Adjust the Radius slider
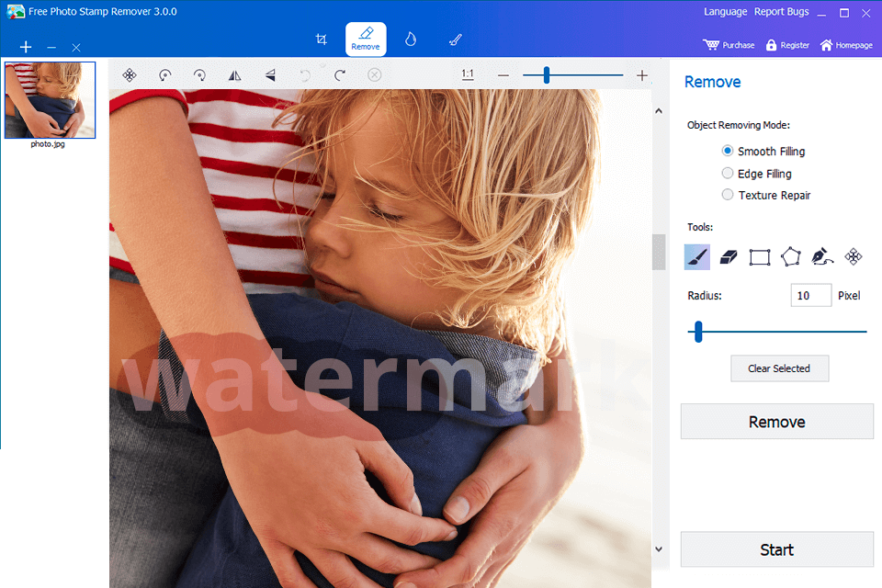The image size is (882, 588). click(698, 332)
